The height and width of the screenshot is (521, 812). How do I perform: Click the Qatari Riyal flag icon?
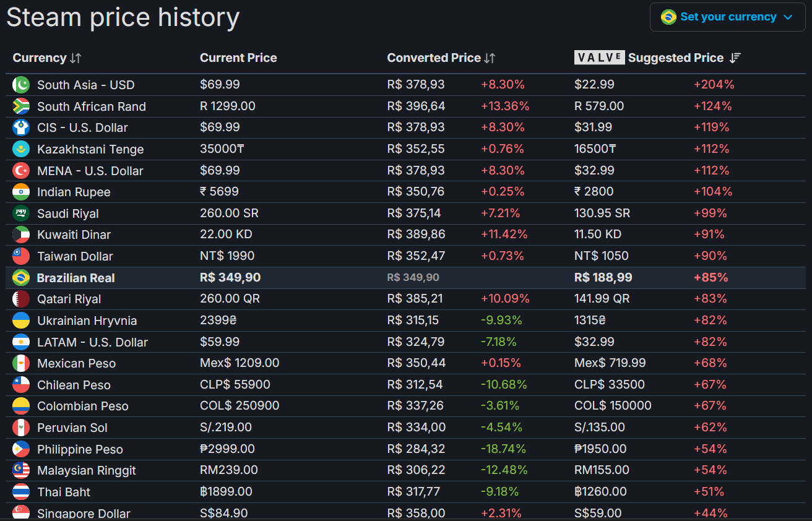click(x=21, y=299)
